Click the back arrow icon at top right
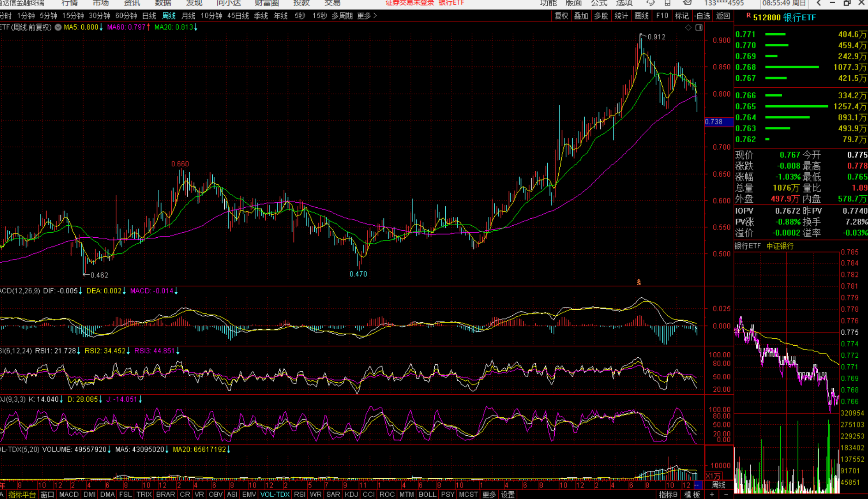 pos(819,3)
